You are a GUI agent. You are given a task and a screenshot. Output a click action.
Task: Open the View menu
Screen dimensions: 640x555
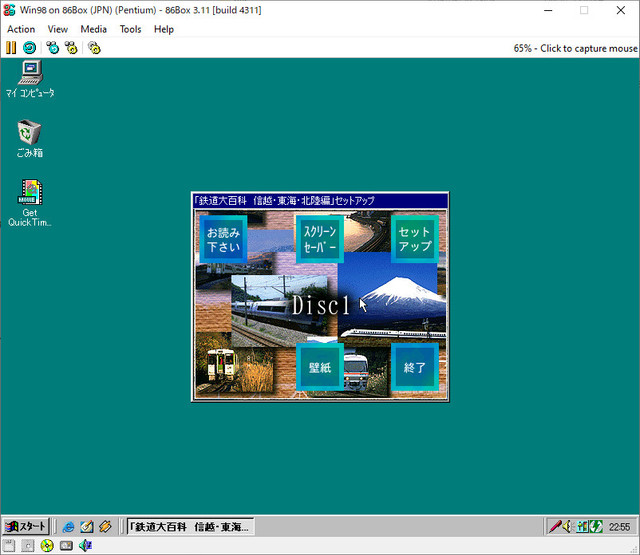coord(58,29)
